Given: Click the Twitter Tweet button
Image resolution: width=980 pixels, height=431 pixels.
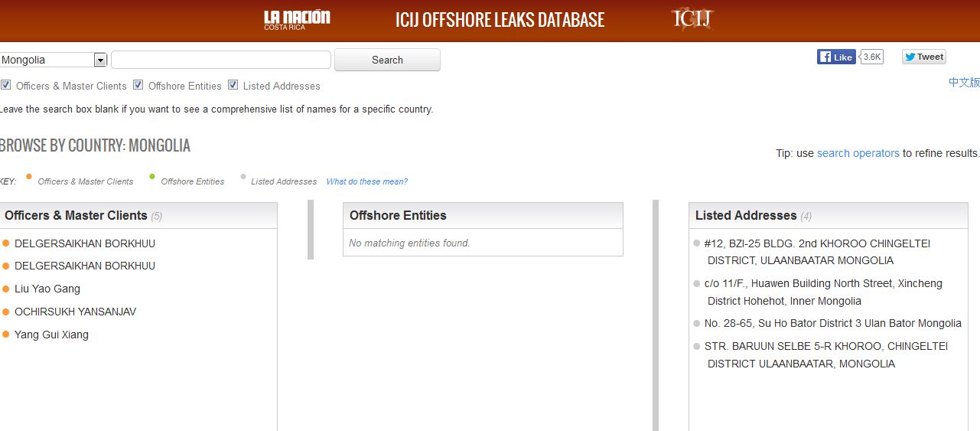Looking at the screenshot, I should coord(924,57).
